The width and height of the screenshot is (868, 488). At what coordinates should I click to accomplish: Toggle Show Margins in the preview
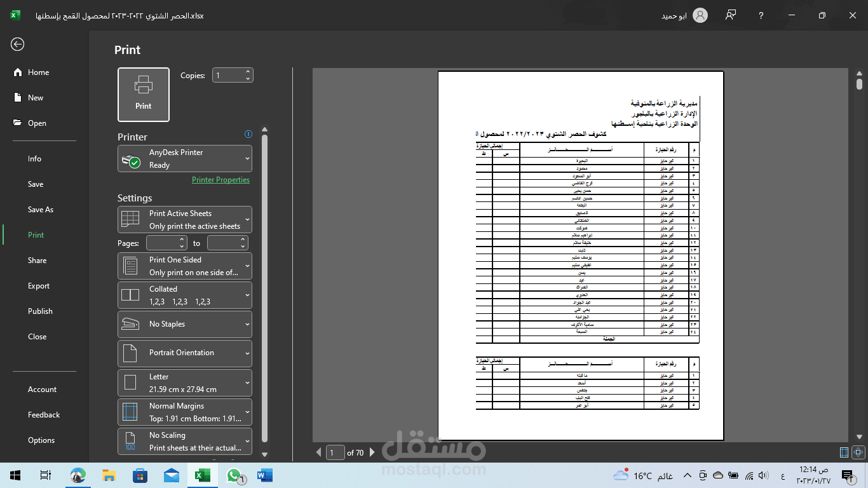pyautogui.click(x=844, y=452)
